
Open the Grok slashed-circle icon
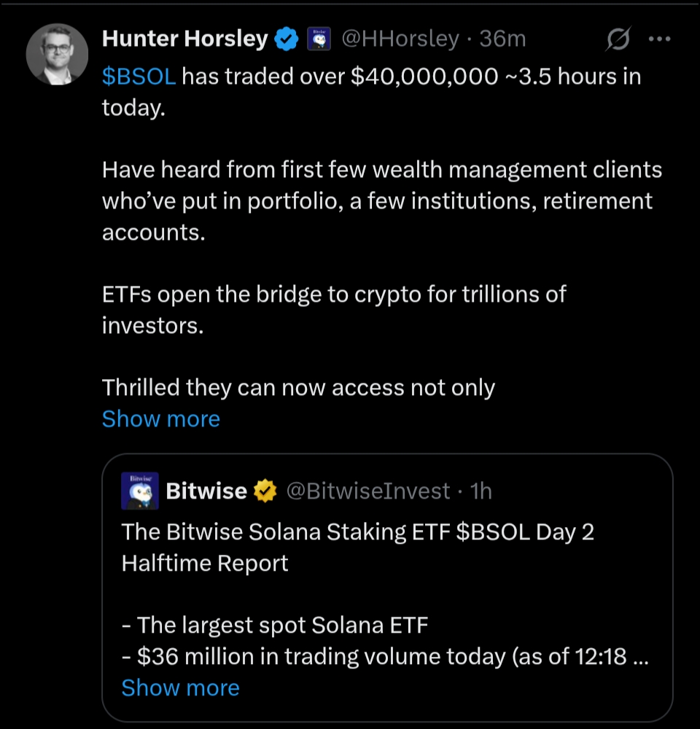tap(618, 41)
